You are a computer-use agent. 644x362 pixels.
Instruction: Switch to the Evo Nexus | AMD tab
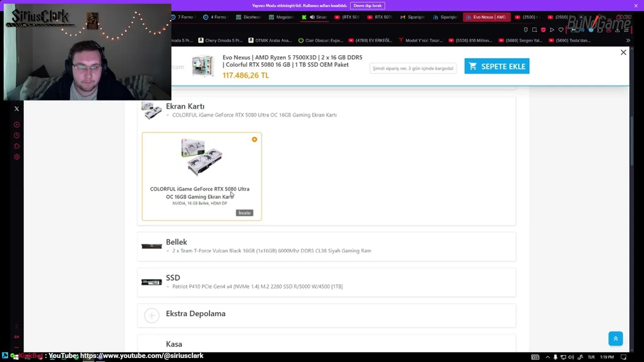pyautogui.click(x=487, y=17)
